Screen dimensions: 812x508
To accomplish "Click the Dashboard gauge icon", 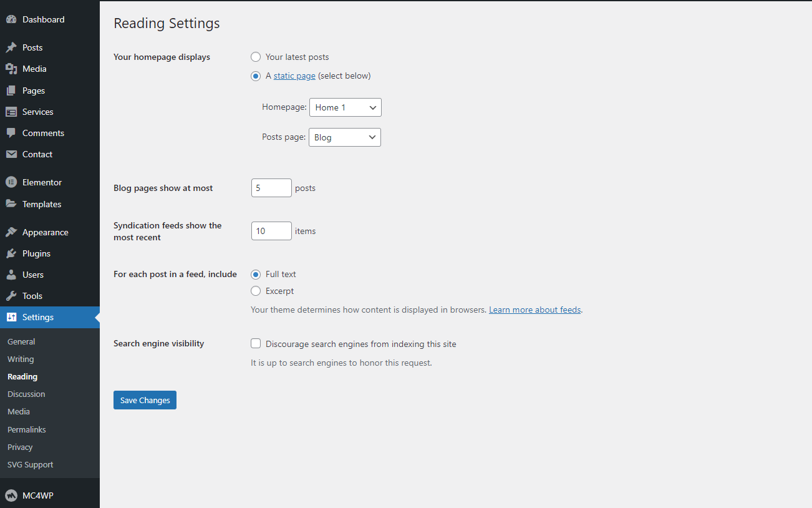I will point(11,19).
